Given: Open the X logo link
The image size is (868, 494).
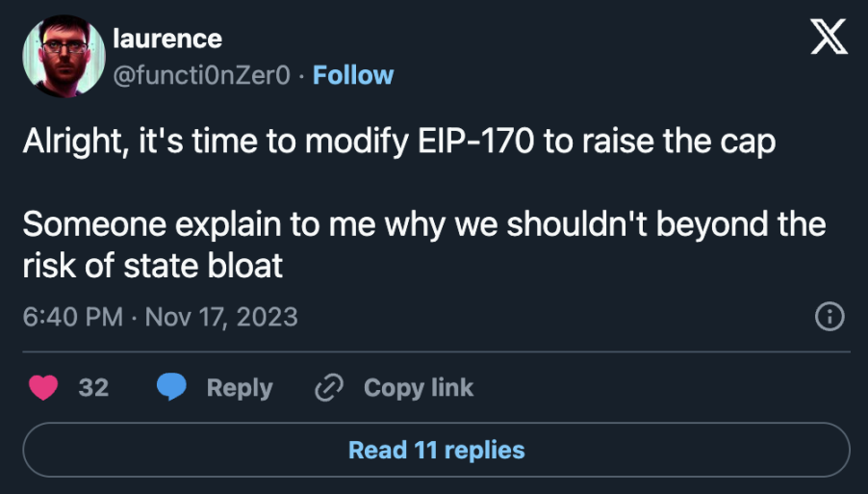Looking at the screenshot, I should 829,37.
